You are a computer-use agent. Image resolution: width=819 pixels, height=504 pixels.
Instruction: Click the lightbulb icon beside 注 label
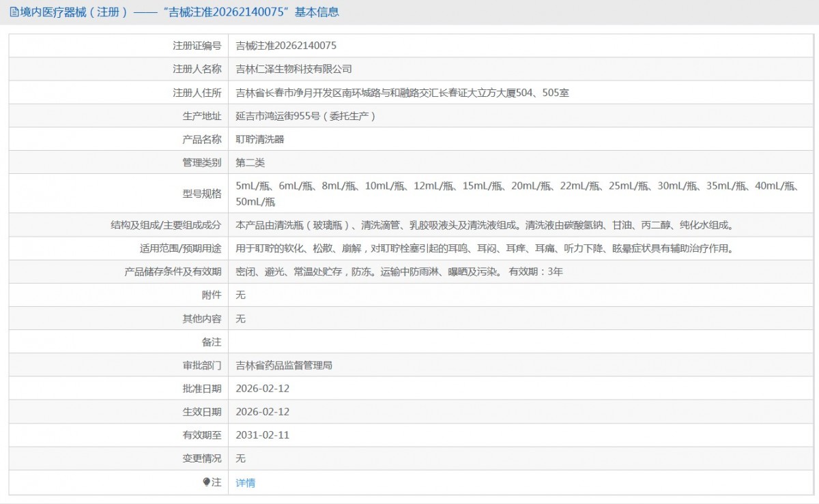(207, 482)
